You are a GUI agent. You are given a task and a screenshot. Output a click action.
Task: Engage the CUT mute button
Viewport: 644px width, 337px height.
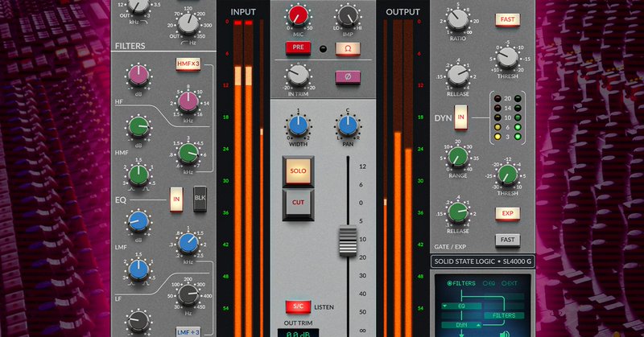(298, 204)
